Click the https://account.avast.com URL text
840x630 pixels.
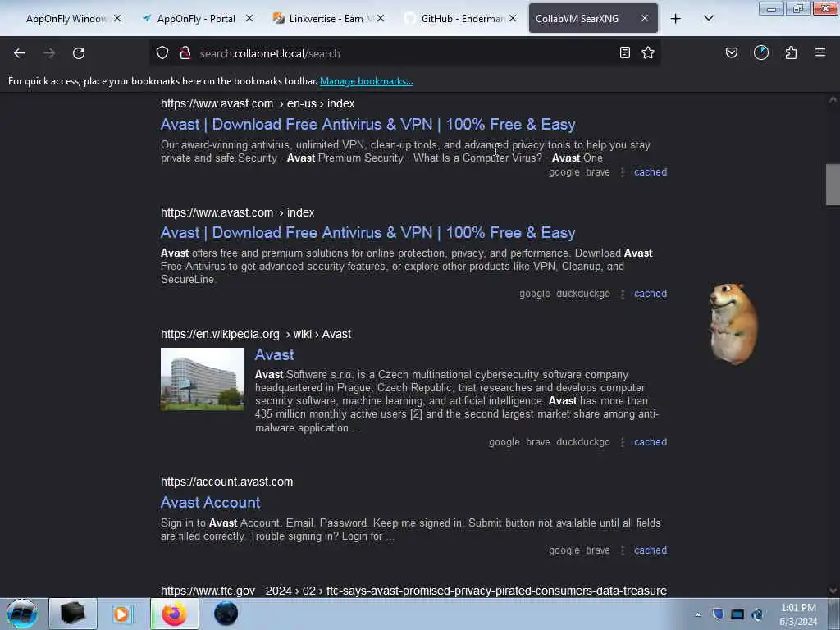click(226, 482)
